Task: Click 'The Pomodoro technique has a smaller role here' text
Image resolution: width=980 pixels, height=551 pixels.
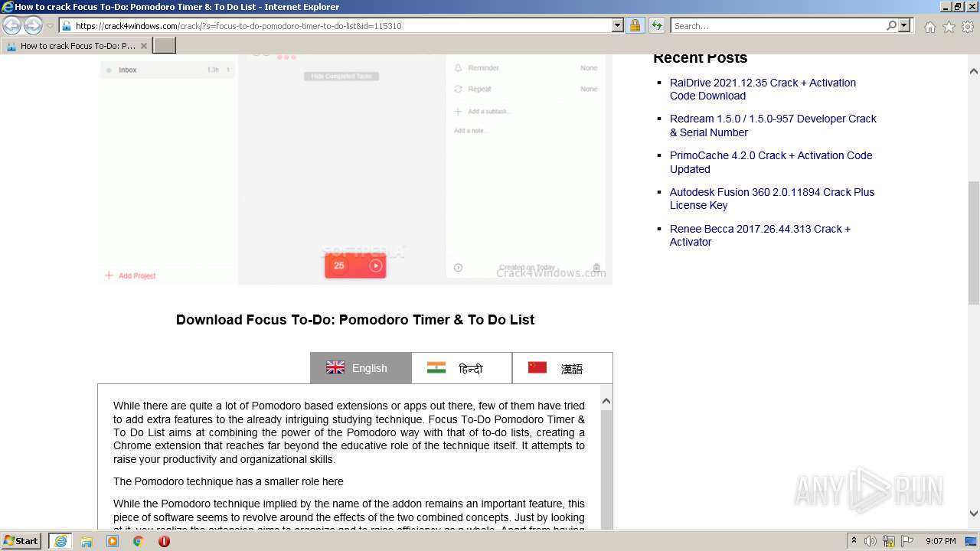Action: tap(228, 482)
